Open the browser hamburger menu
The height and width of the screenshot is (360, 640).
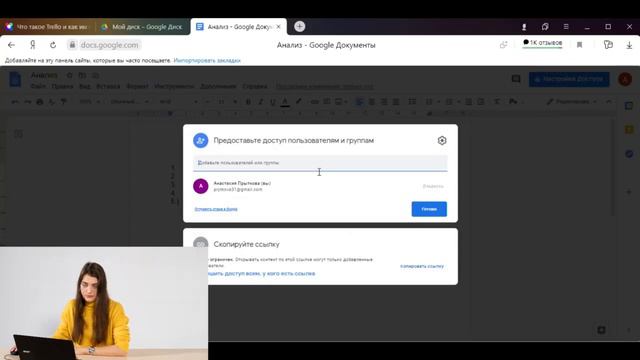(x=566, y=27)
